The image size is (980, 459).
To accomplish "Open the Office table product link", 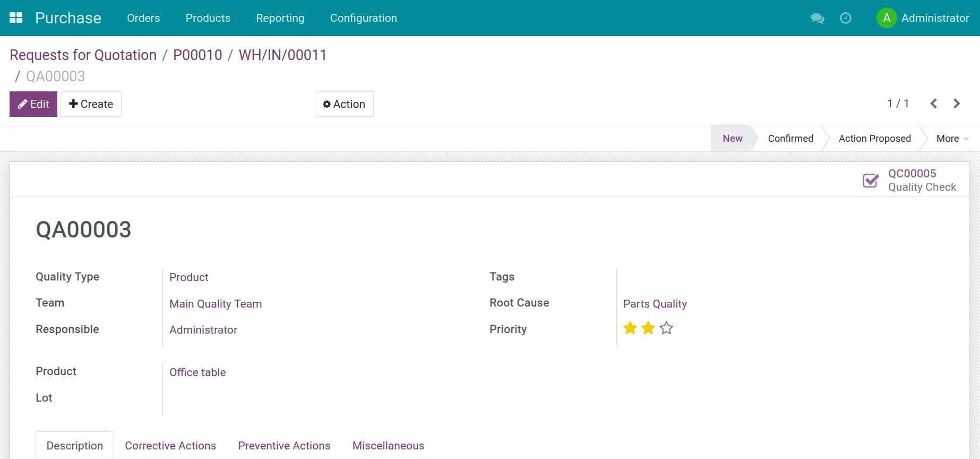I will coord(197,372).
